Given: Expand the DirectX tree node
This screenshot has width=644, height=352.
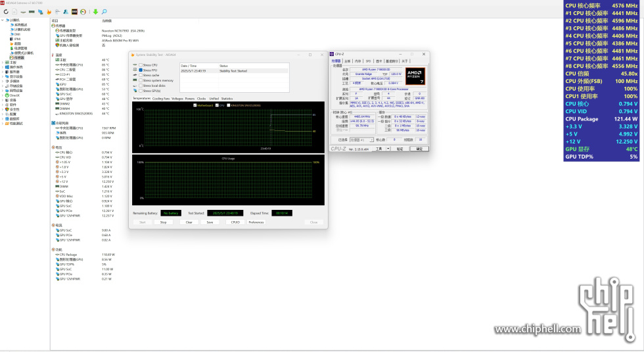Looking at the screenshot, I should coord(3,95).
